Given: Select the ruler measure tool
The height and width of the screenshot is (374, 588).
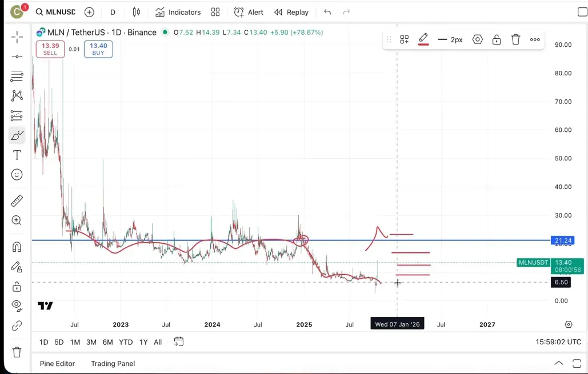Looking at the screenshot, I should (x=17, y=200).
